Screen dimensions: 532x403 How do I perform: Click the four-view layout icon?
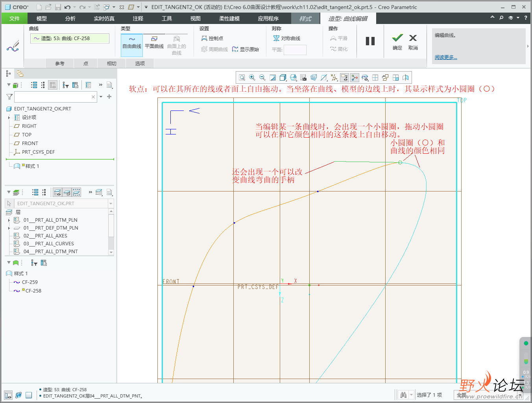[375, 78]
